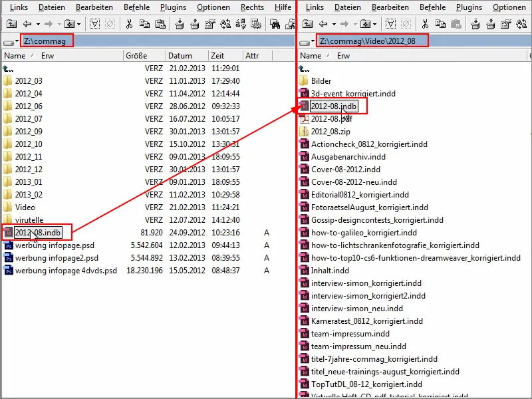
Task: Sort left panel by Attr column
Action: [x=252, y=56]
